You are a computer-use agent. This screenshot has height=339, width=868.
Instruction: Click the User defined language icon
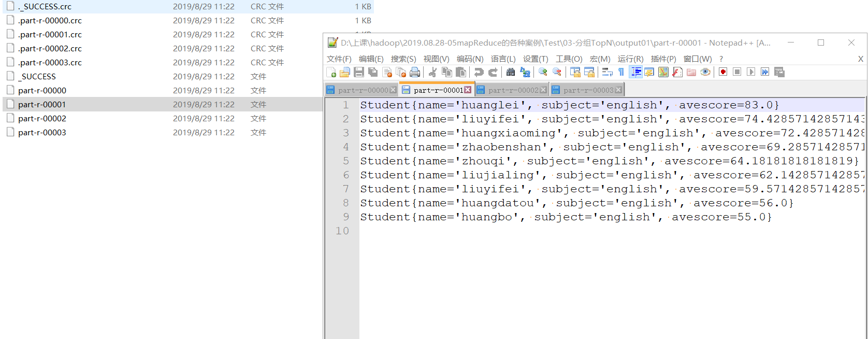(649, 72)
